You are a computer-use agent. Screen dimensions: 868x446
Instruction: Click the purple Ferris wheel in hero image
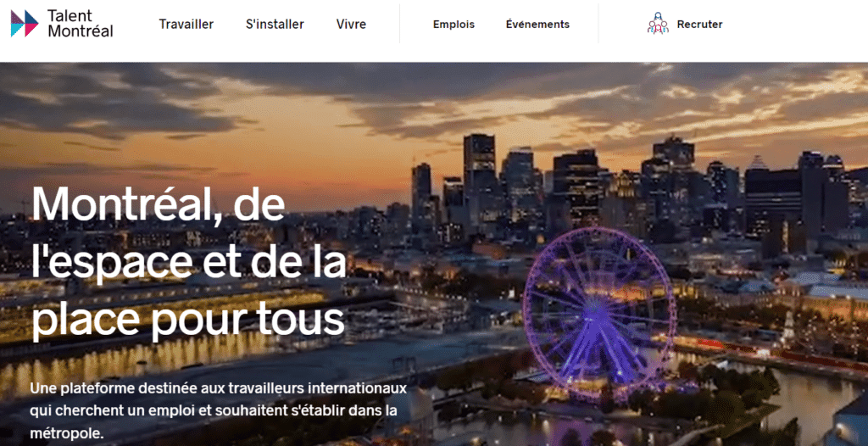[599, 312]
